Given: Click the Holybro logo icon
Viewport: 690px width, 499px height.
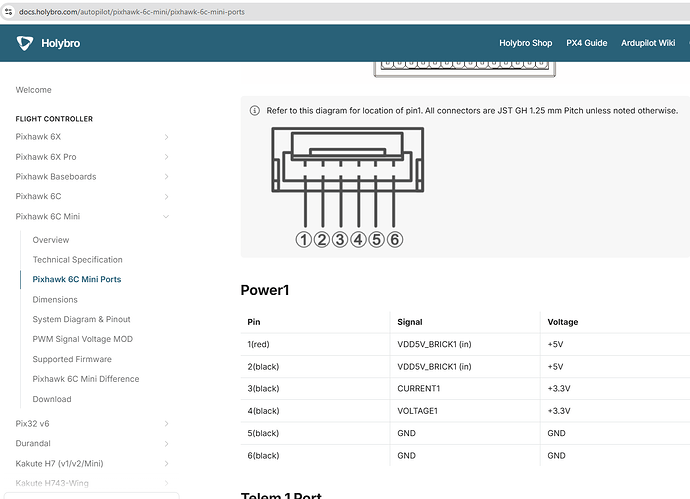Looking at the screenshot, I should click(x=25, y=43).
